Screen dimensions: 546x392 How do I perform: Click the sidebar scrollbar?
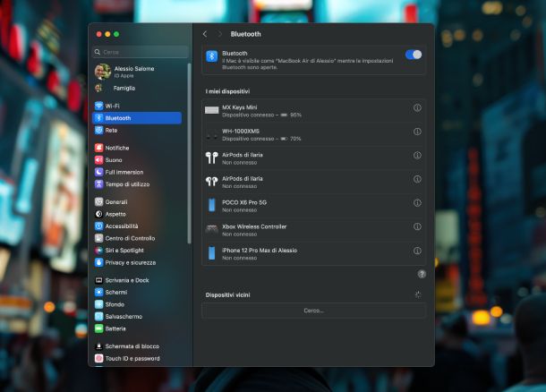[190, 153]
